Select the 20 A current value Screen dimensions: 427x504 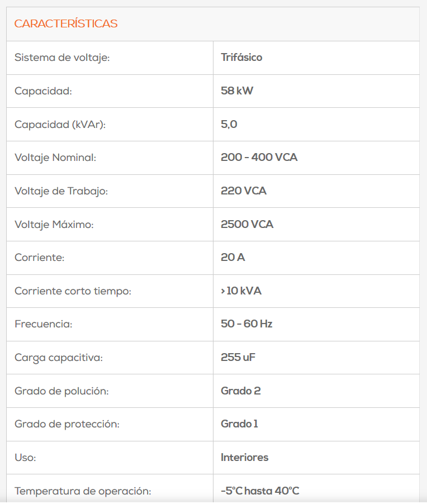tap(233, 257)
